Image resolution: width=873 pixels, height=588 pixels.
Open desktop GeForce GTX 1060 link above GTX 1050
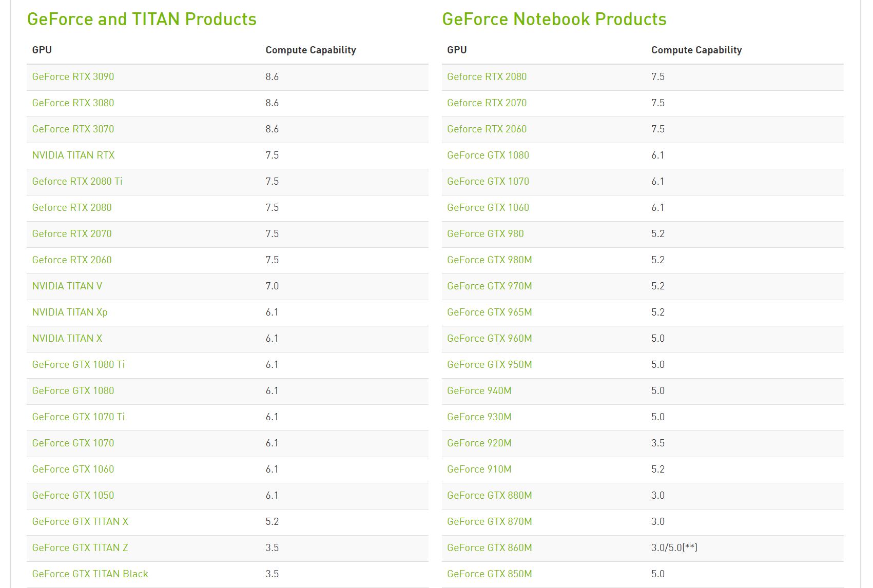(x=73, y=469)
